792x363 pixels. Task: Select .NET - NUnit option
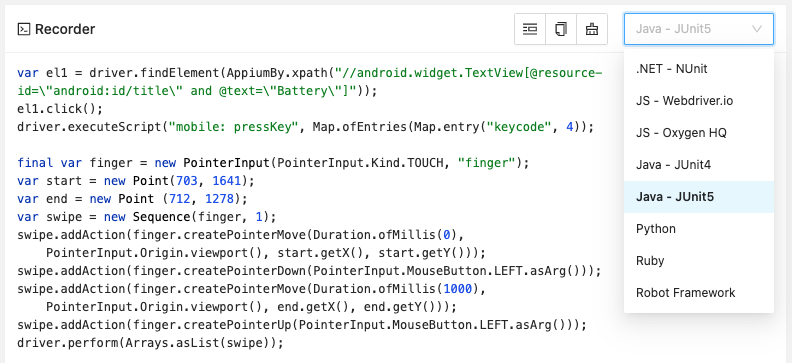pos(699,69)
